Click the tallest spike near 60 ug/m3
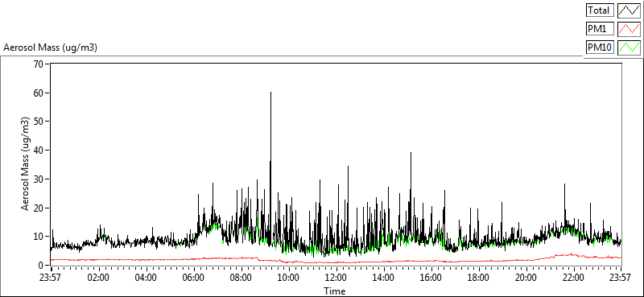The image size is (644, 297). [x=270, y=93]
